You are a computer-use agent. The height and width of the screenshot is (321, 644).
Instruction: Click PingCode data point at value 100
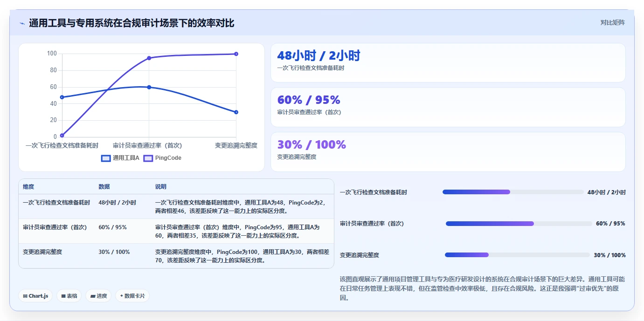[x=236, y=54]
